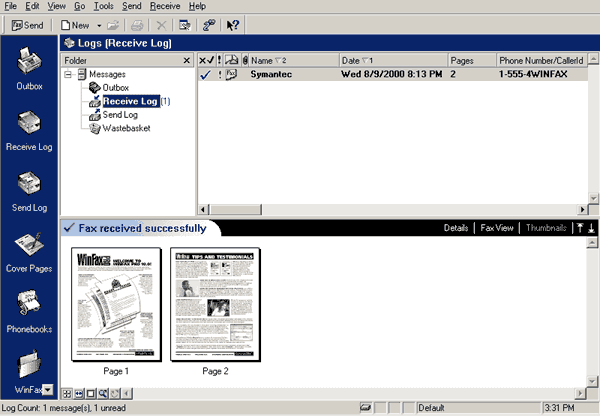Sort by the Date column header
Image resolution: width=600 pixels, height=416 pixels.
click(x=393, y=60)
